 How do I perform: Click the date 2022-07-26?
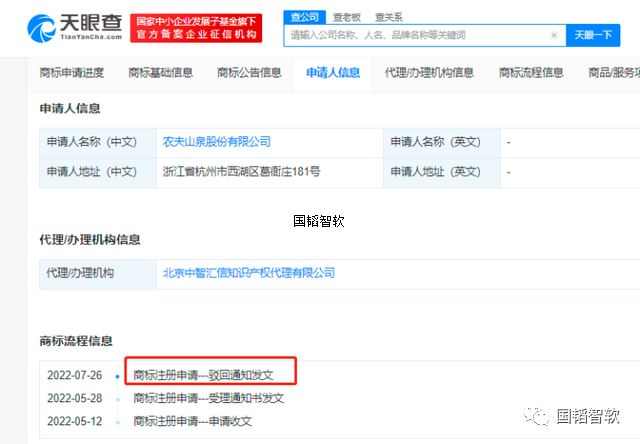(x=75, y=375)
